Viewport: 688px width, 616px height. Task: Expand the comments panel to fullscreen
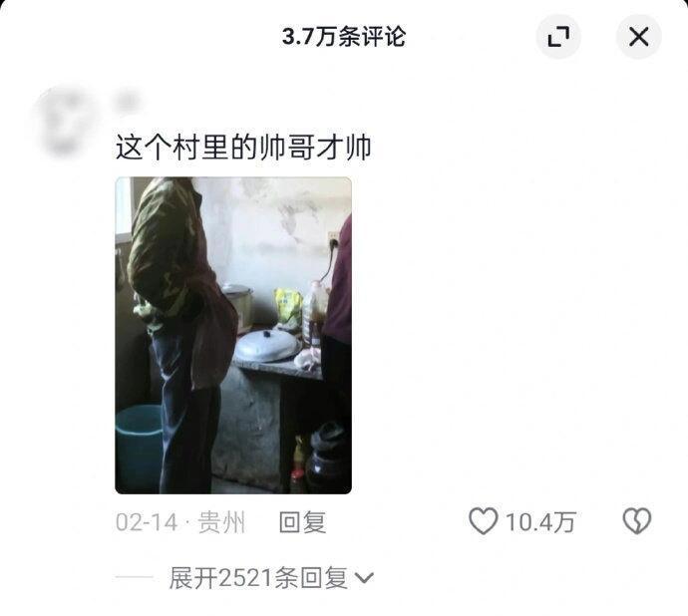558,37
